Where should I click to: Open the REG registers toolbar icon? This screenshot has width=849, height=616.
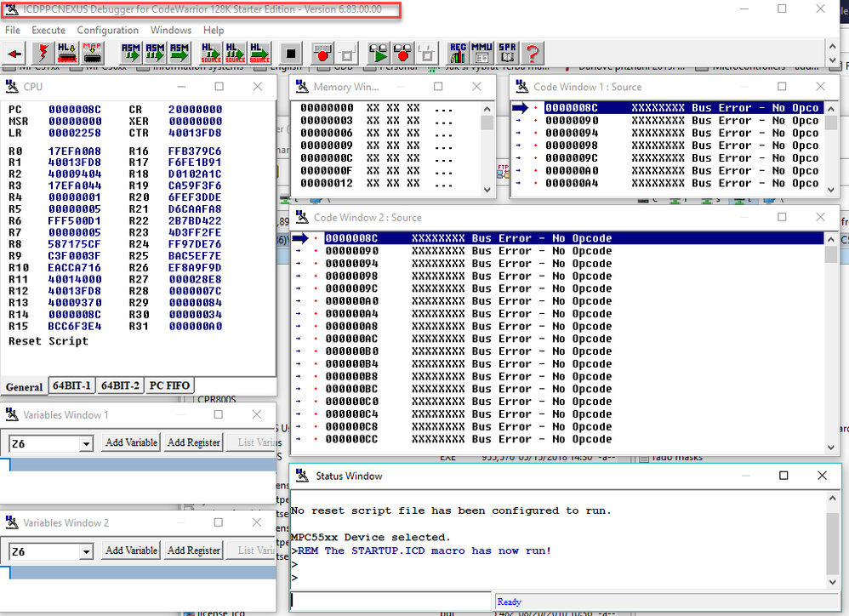[458, 54]
